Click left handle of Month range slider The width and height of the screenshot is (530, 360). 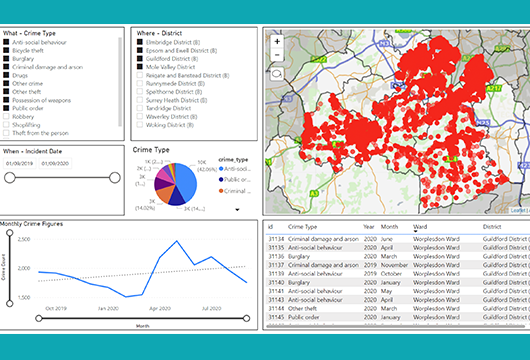coord(39,318)
